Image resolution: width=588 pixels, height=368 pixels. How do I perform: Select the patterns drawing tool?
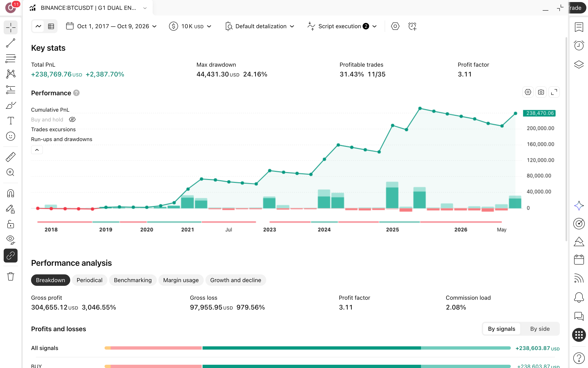[11, 74]
